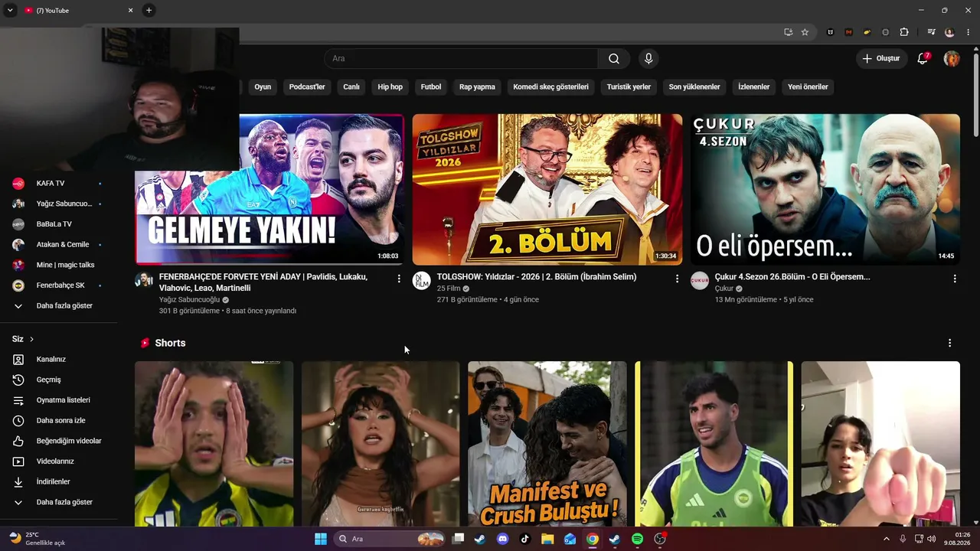Open a new browser tab with the plus
This screenshot has width=980, height=551.
coord(149,10)
